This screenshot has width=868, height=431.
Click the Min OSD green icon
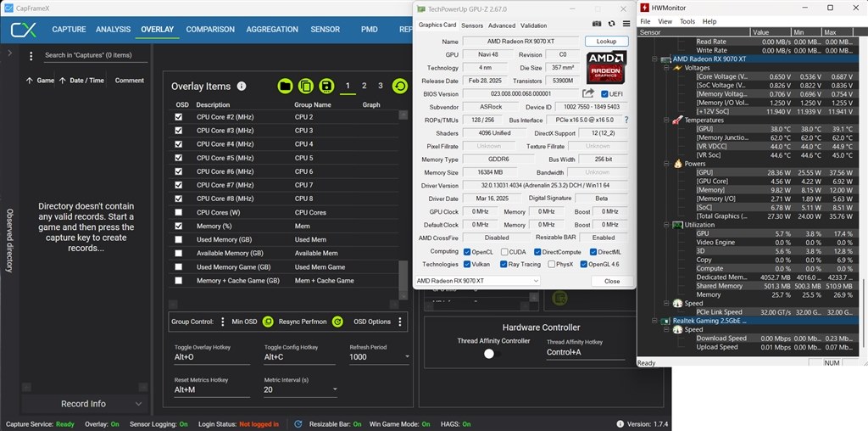point(267,322)
